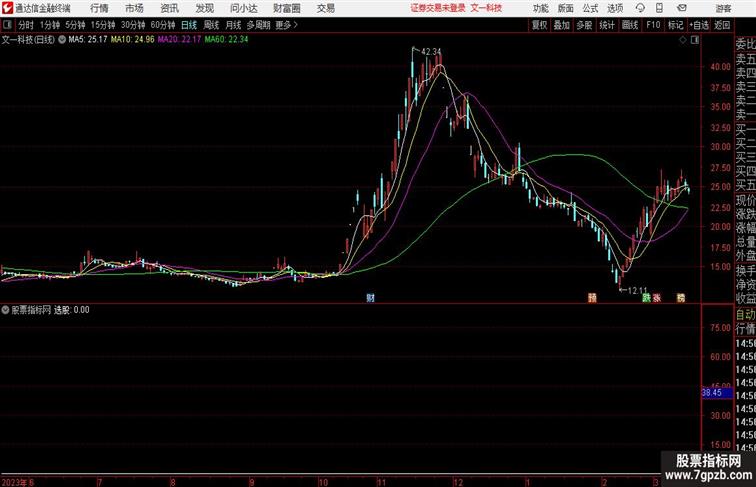
Task: Open sub-chart indicator settings beside 股票指标网
Action: click(x=5, y=310)
